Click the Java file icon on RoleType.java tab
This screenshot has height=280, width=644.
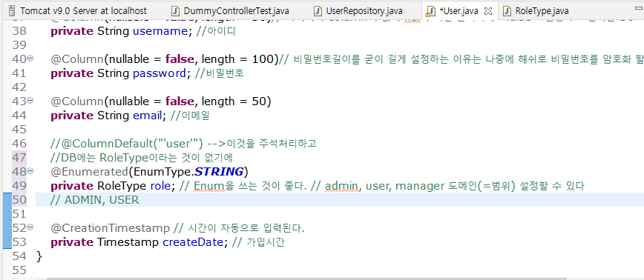click(507, 10)
